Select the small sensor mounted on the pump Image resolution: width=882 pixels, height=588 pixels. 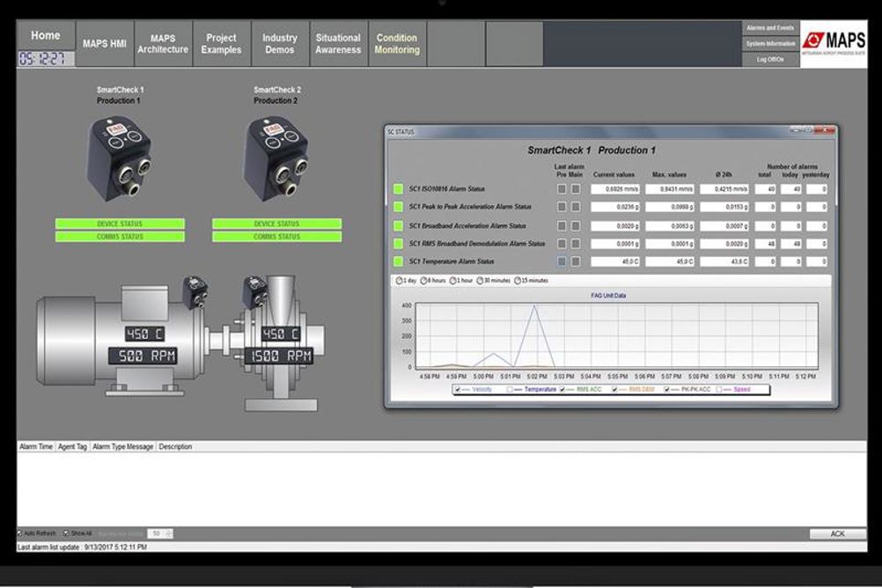(x=254, y=291)
